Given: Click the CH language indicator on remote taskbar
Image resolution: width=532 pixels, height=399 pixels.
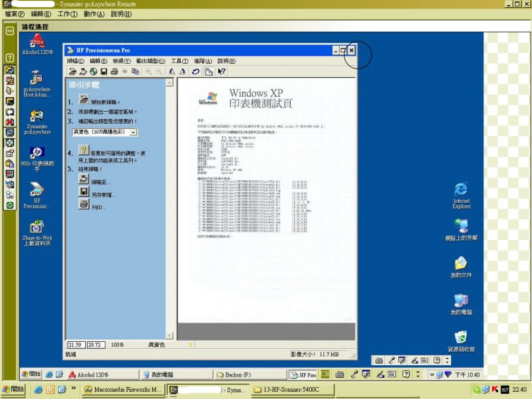Looking at the screenshot, I should pos(325,374).
